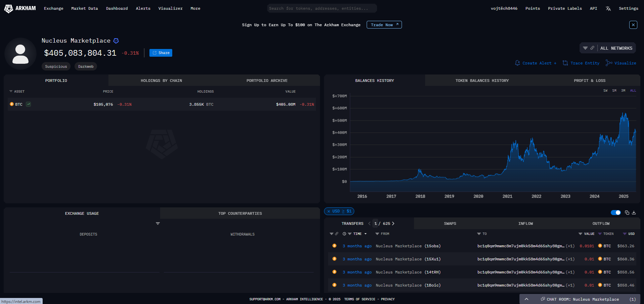Click the chain link icon beside All Networks

[592, 48]
